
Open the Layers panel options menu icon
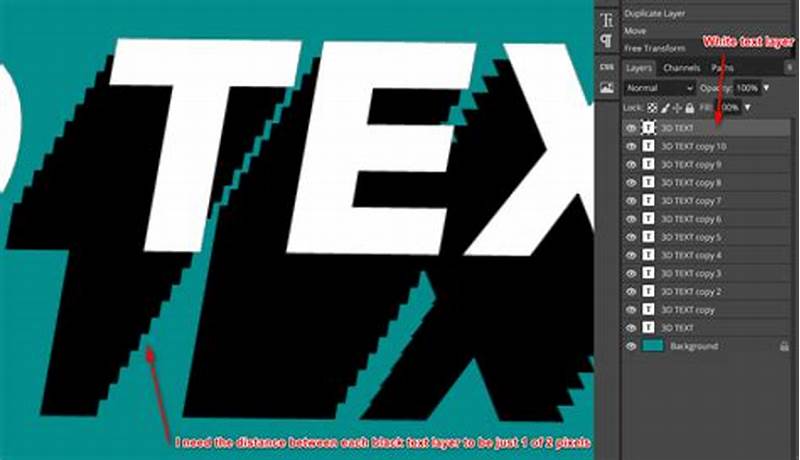(x=790, y=67)
